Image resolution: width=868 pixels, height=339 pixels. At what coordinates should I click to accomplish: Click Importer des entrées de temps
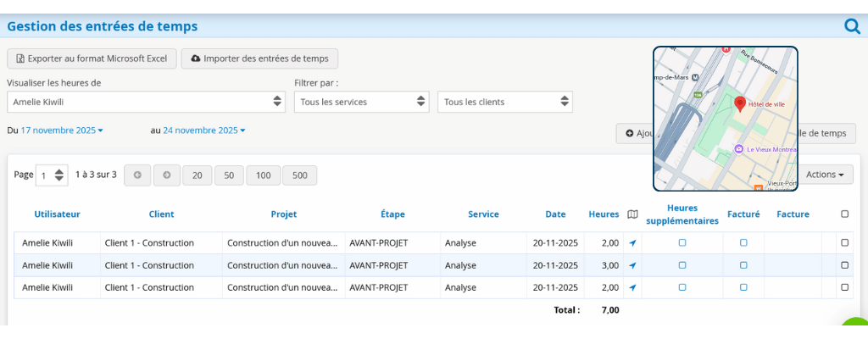pos(259,58)
